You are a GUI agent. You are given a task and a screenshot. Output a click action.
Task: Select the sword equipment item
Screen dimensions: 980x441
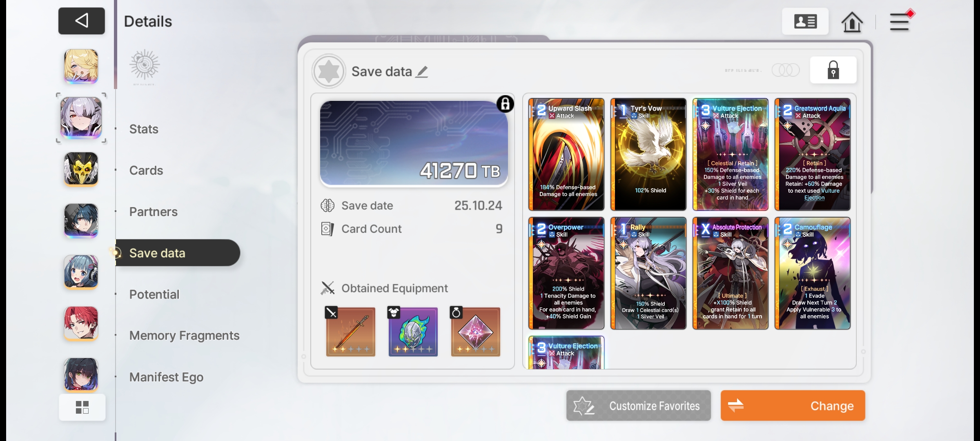tap(350, 331)
